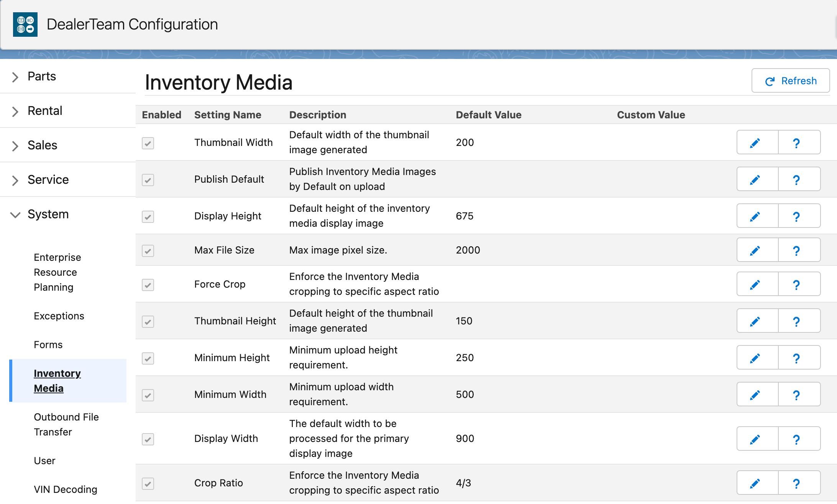Screen dimensions: 837x504
Task: Open the User settings page
Action: pos(44,461)
